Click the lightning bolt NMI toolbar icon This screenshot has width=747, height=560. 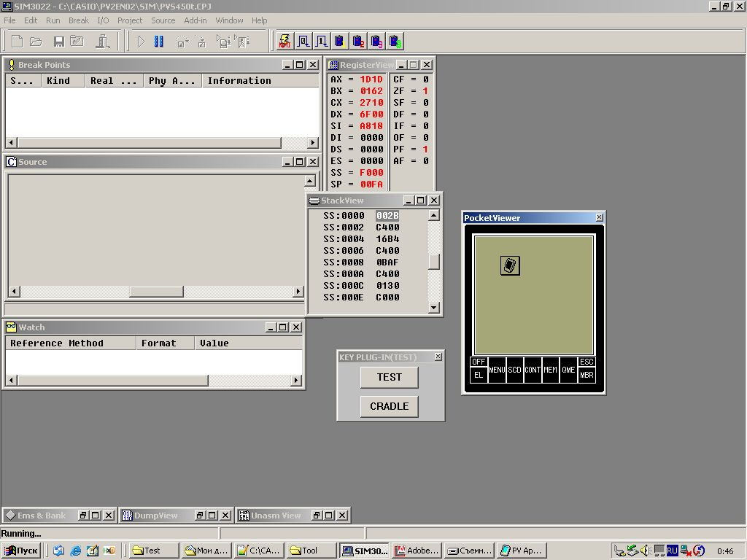pyautogui.click(x=285, y=42)
